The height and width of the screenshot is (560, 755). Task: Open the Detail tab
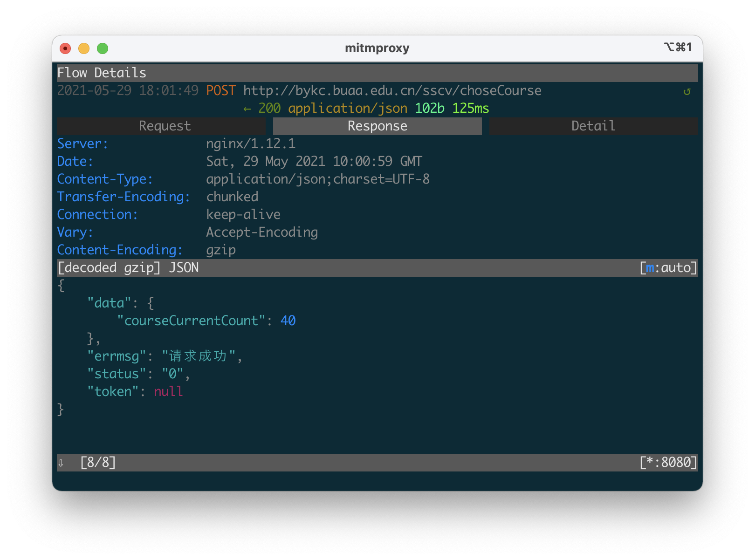(593, 126)
